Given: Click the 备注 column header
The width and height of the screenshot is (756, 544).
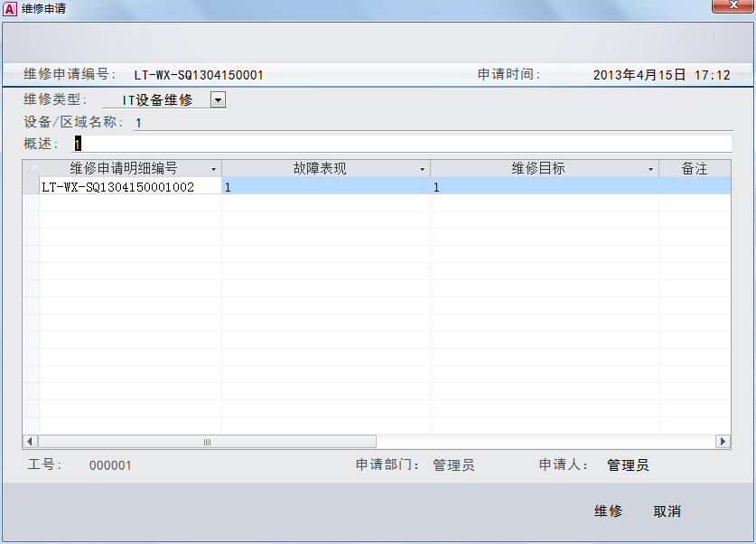Looking at the screenshot, I should click(695, 168).
